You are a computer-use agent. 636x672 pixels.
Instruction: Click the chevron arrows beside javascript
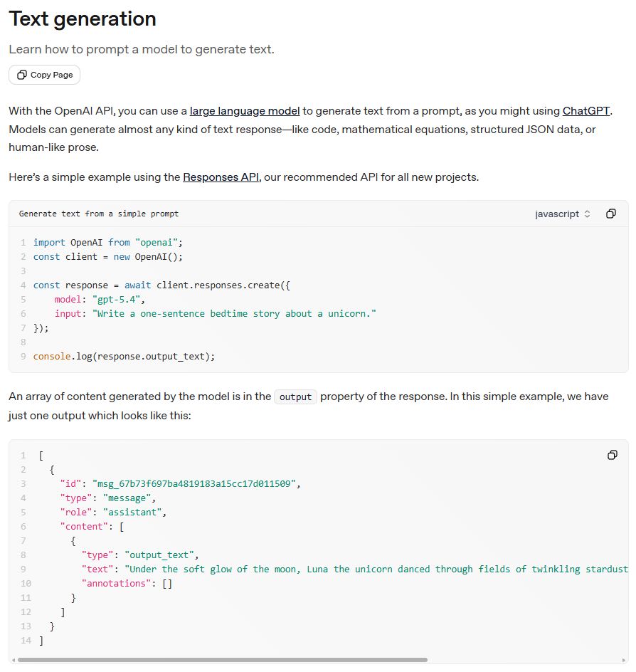tap(587, 214)
